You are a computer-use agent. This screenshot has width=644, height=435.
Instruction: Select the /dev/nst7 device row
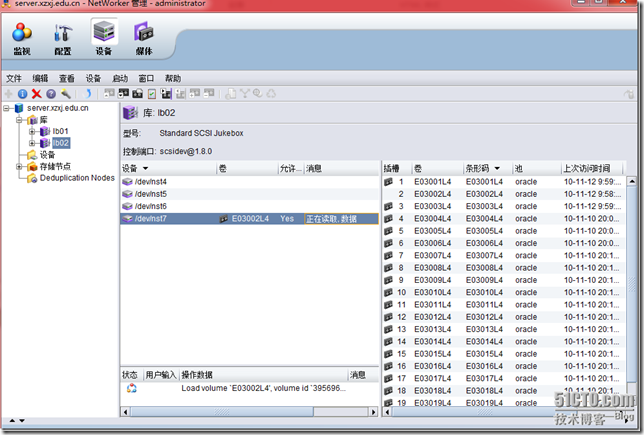click(250, 219)
